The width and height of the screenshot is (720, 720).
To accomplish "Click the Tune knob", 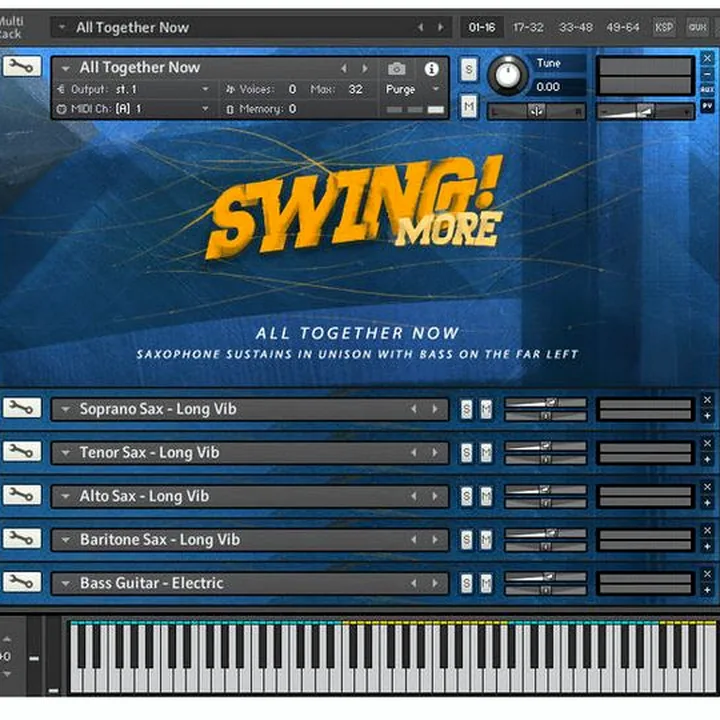I will click(x=507, y=75).
